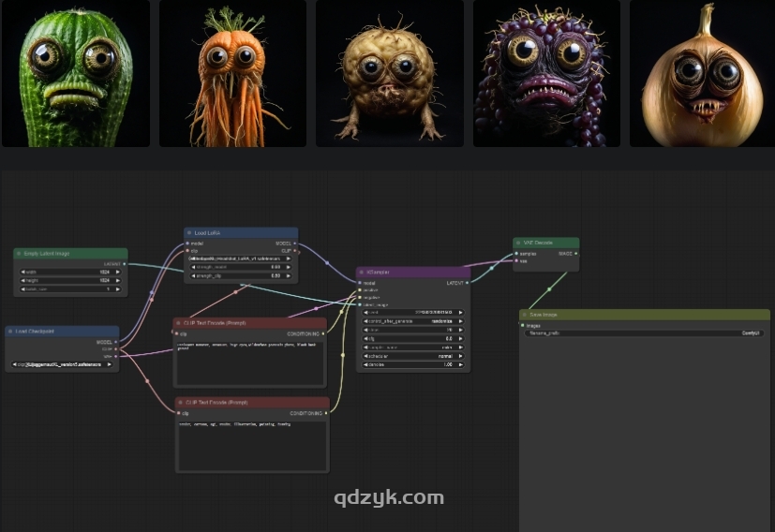Open the LoRA name selector in Load LoRA
Image resolution: width=775 pixels, height=532 pixels.
pyautogui.click(x=242, y=258)
